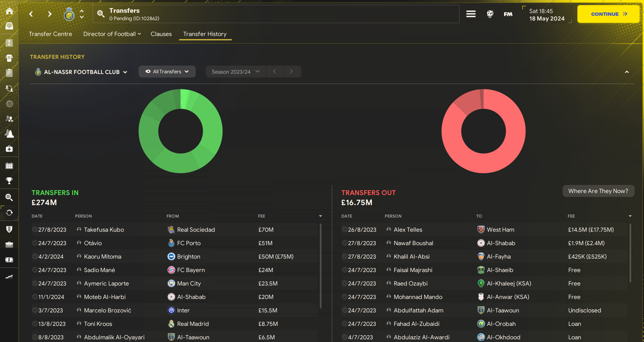Open the Medical Centre kit icon
This screenshot has height=342, width=644.
(x=9, y=149)
